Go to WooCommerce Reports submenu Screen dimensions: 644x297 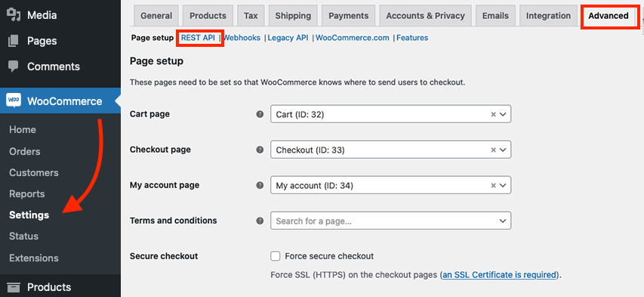click(x=26, y=193)
